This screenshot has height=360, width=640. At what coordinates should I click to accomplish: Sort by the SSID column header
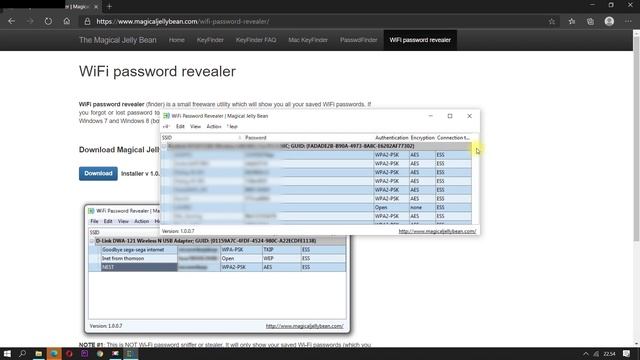(202, 138)
